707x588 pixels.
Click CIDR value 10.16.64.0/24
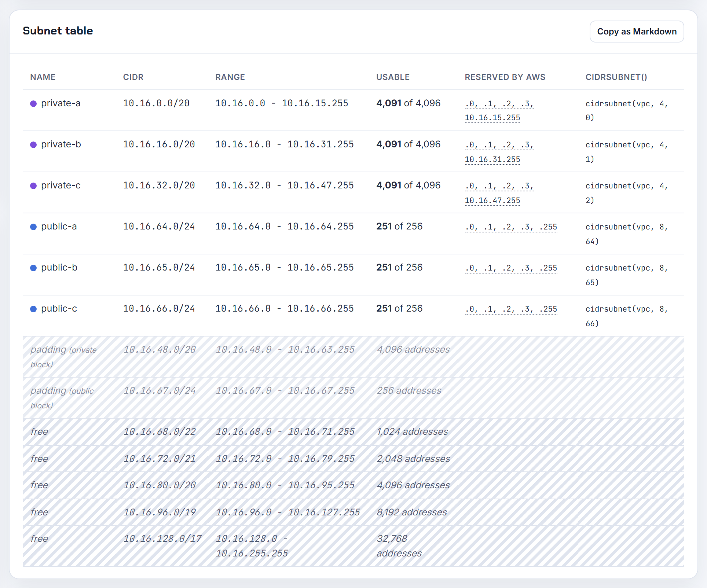click(x=159, y=227)
